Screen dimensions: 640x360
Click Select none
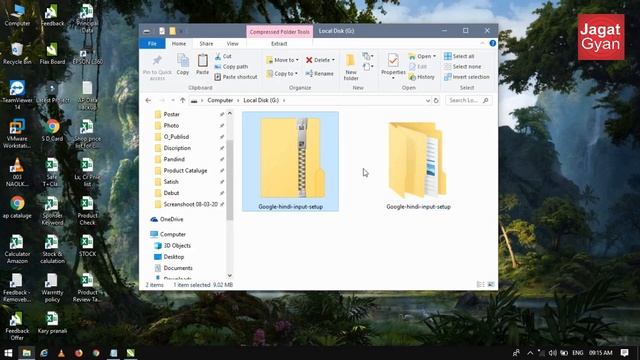pyautogui.click(x=462, y=67)
